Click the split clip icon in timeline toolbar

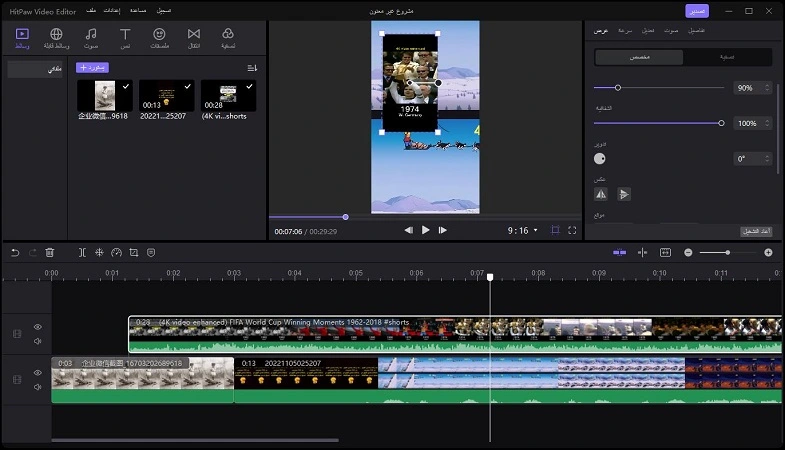pyautogui.click(x=82, y=253)
